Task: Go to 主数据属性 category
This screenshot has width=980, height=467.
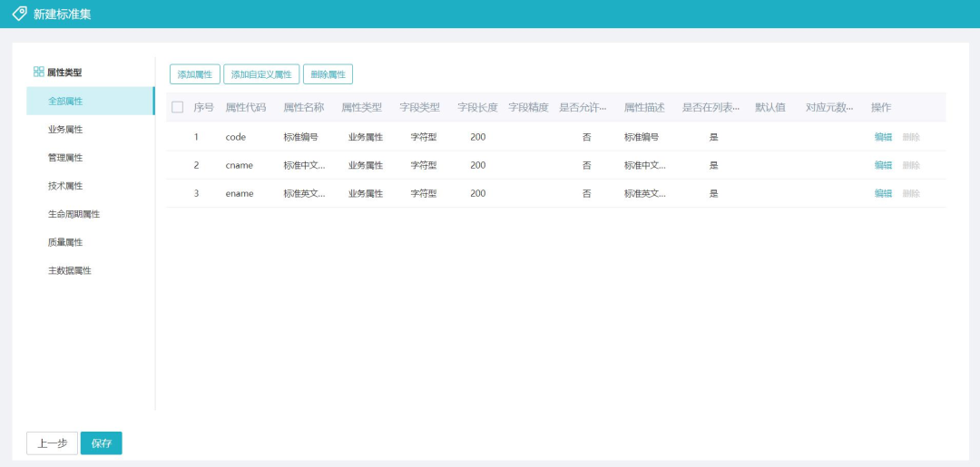Action: [x=70, y=270]
